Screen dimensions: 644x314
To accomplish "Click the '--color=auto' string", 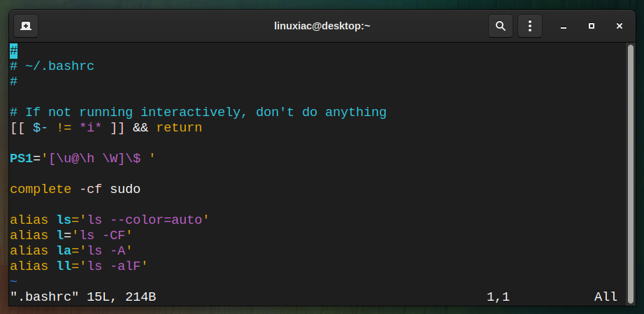I will [157, 220].
